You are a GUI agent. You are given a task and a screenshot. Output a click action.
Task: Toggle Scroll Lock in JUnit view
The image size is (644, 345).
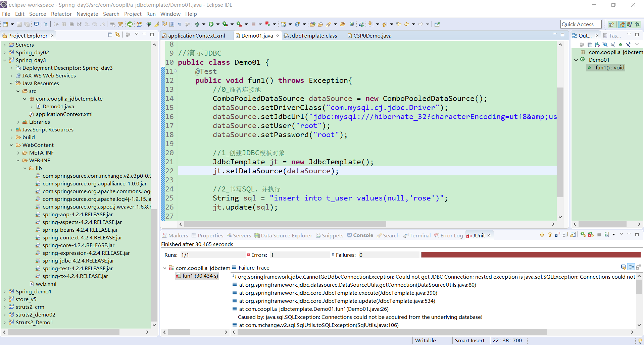point(573,235)
